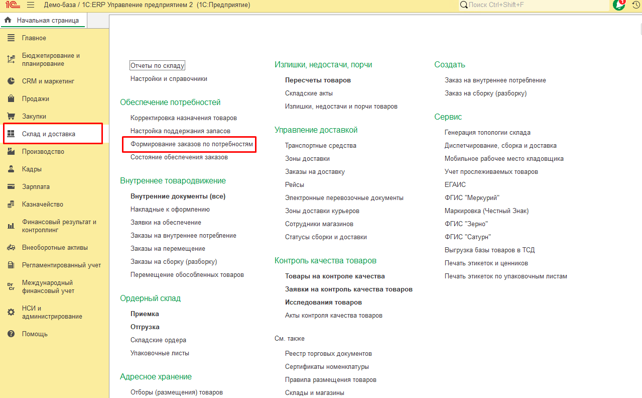Click the Кадры person icon
Screen dimensions: 642x398
(x=11, y=169)
